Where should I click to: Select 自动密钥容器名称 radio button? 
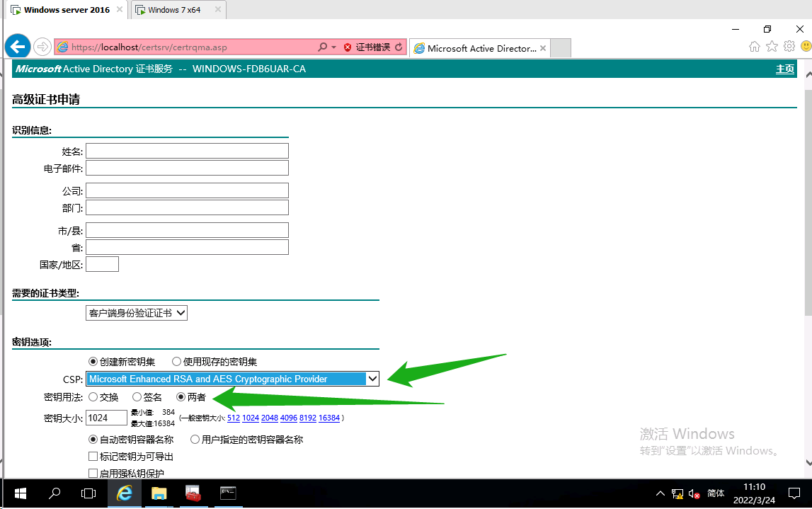click(x=93, y=440)
